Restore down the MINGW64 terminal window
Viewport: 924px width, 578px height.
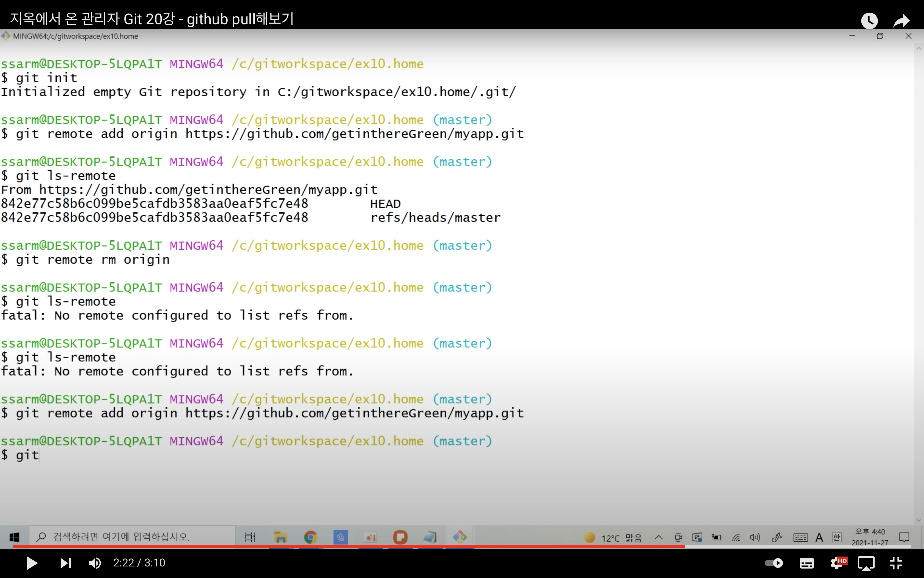[x=881, y=36]
